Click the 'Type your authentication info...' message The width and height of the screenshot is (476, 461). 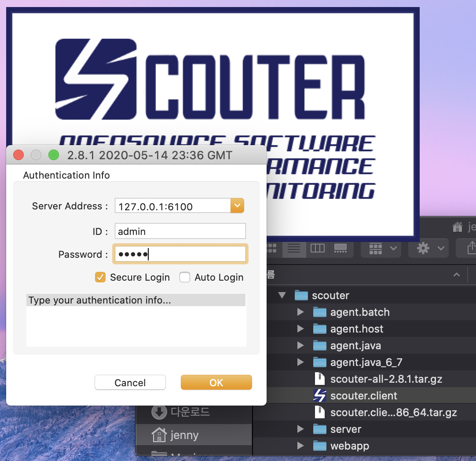point(99,300)
